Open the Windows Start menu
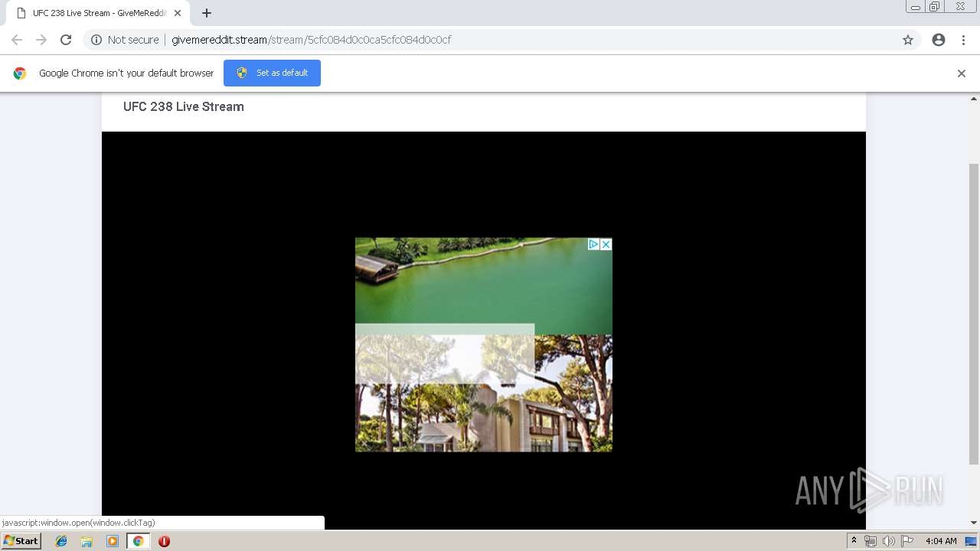This screenshot has height=551, width=980. point(21,541)
